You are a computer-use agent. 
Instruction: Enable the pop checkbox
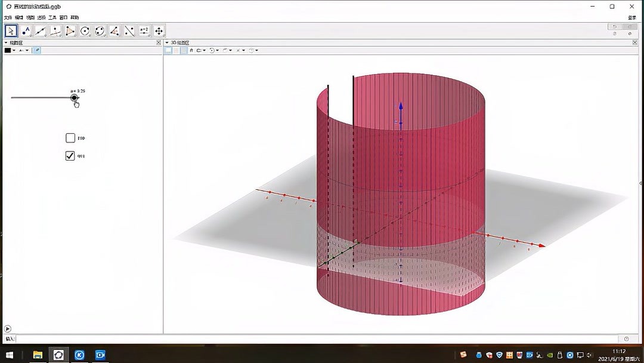coord(70,138)
